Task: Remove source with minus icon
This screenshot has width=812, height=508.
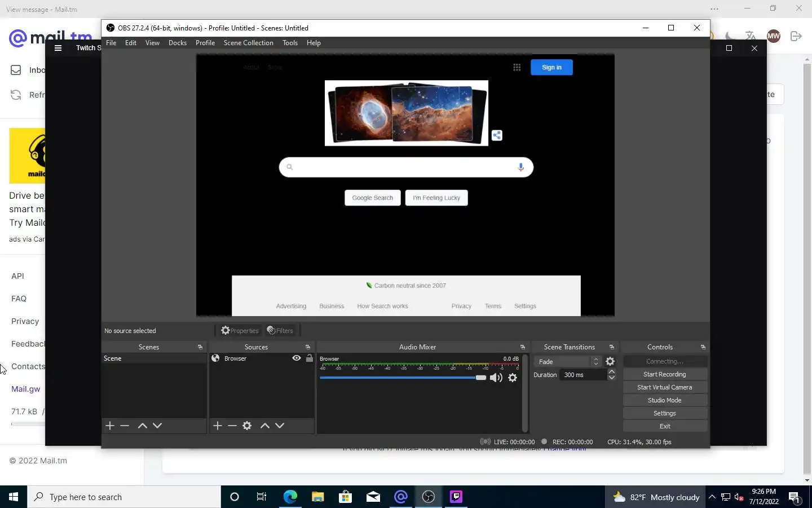Action: (x=232, y=426)
